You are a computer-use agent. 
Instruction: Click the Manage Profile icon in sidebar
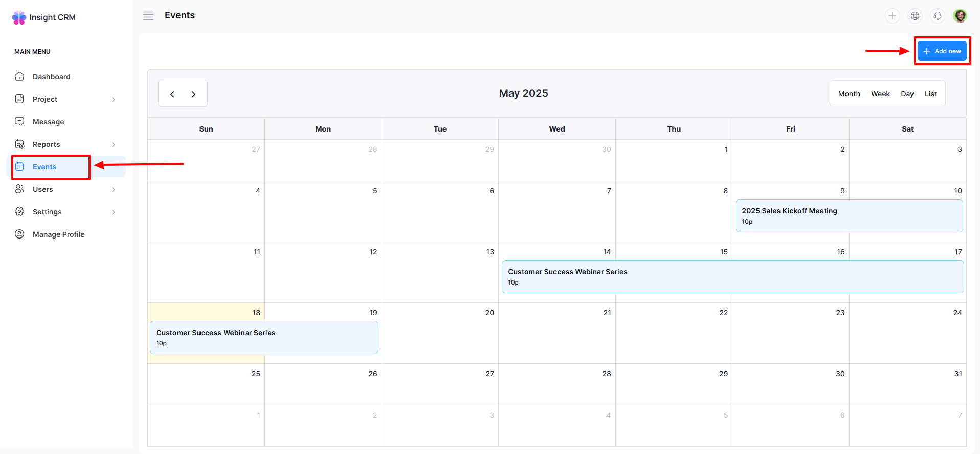click(x=19, y=234)
